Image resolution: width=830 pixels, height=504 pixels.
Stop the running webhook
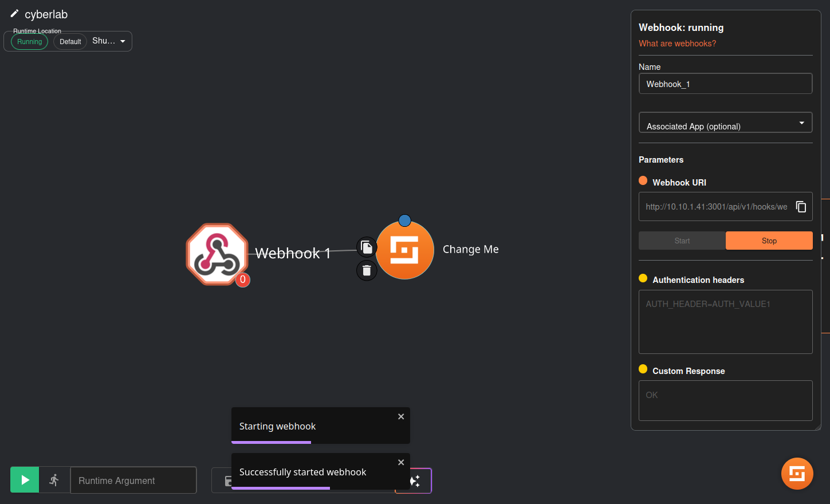tap(769, 241)
